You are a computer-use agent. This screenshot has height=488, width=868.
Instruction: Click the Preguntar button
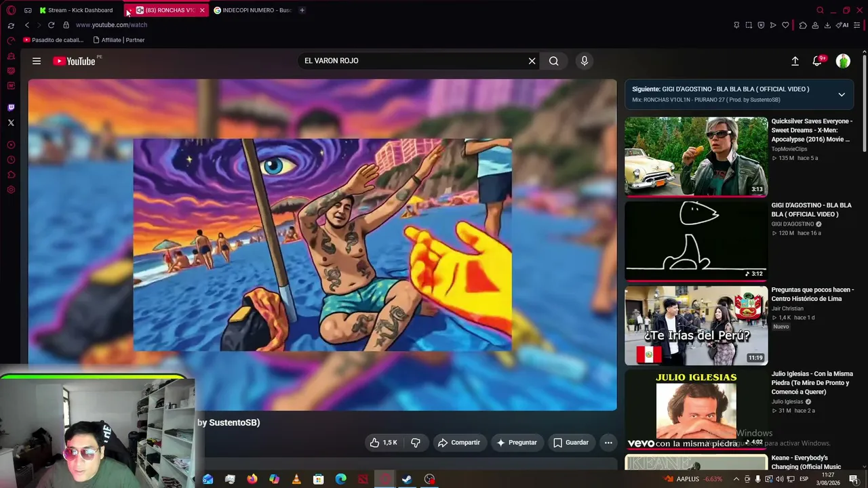click(x=516, y=443)
